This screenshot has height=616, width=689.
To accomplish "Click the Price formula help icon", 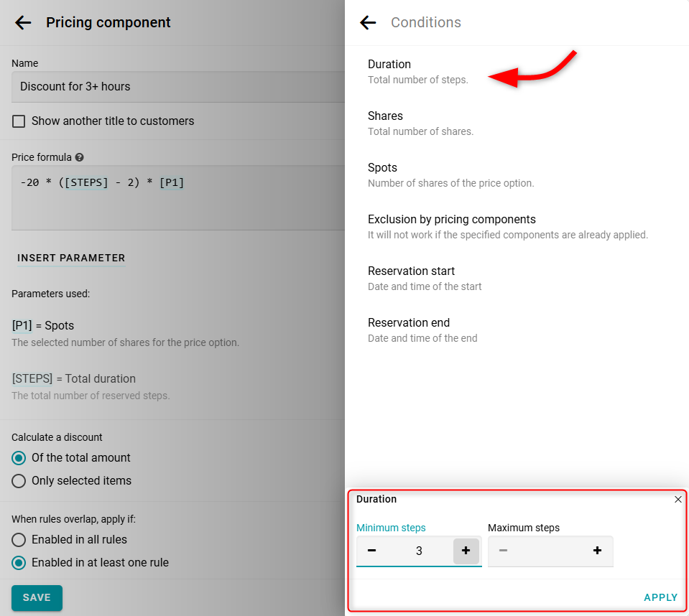I will [79, 157].
